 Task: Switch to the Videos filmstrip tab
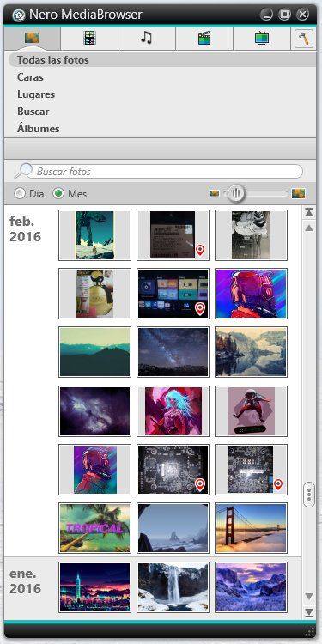pos(89,38)
